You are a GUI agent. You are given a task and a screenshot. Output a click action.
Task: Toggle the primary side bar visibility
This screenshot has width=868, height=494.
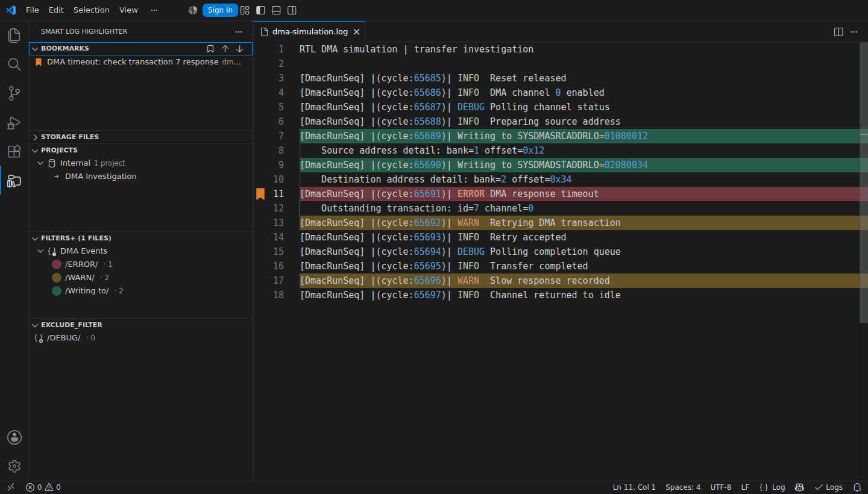click(x=260, y=10)
